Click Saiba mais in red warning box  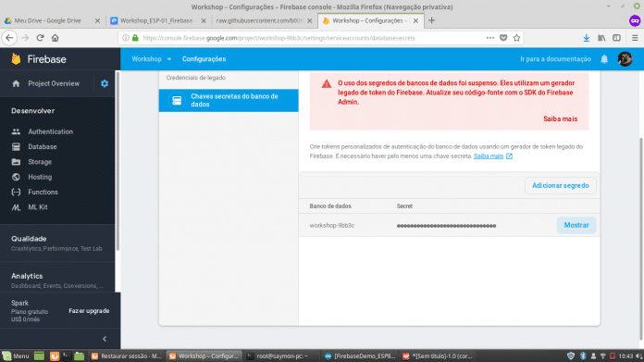[560, 119]
